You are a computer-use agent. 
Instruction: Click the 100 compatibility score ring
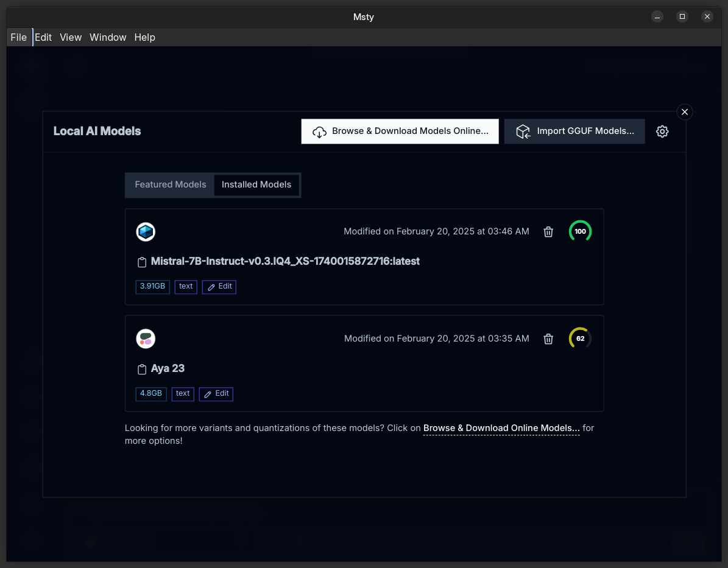click(580, 231)
